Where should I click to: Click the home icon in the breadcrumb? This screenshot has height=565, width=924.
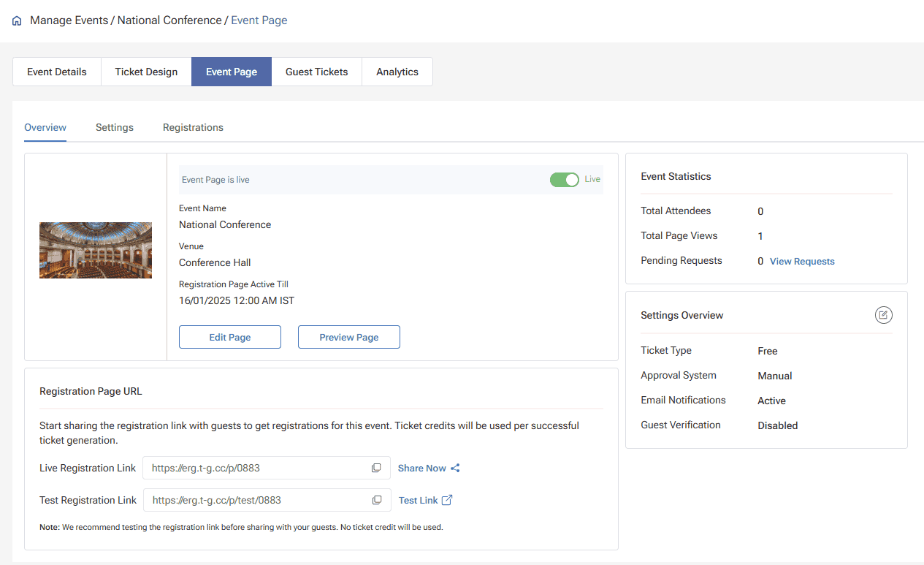(18, 21)
